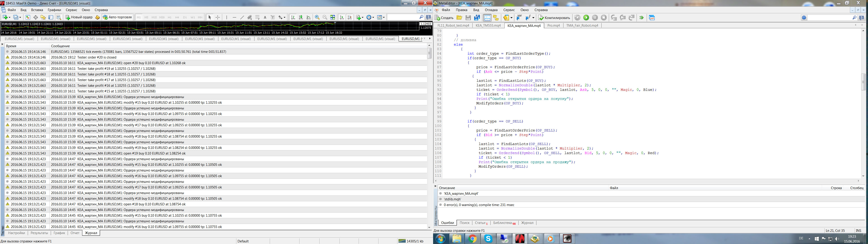The height and width of the screenshot is (244, 868).
Task: Click the open folder icon in MetaEditor
Action: (x=459, y=18)
